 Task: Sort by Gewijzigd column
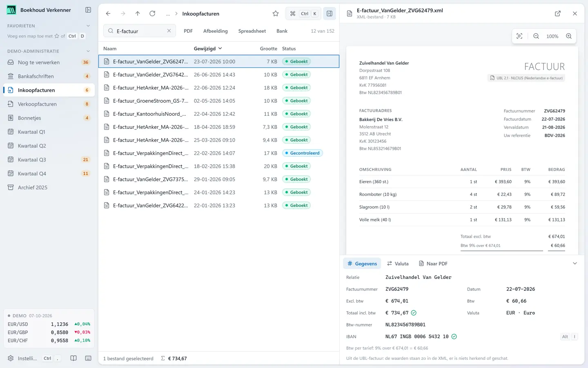pos(208,48)
